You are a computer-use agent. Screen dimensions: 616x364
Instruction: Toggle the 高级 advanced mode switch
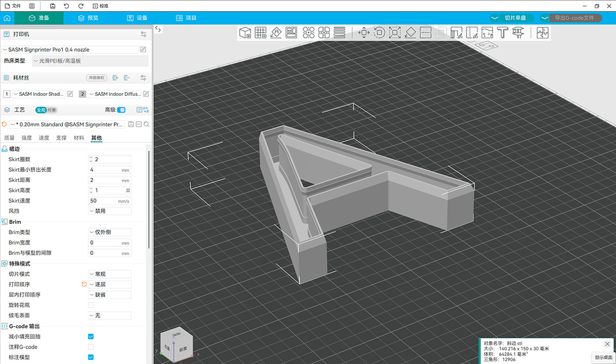coord(121,110)
